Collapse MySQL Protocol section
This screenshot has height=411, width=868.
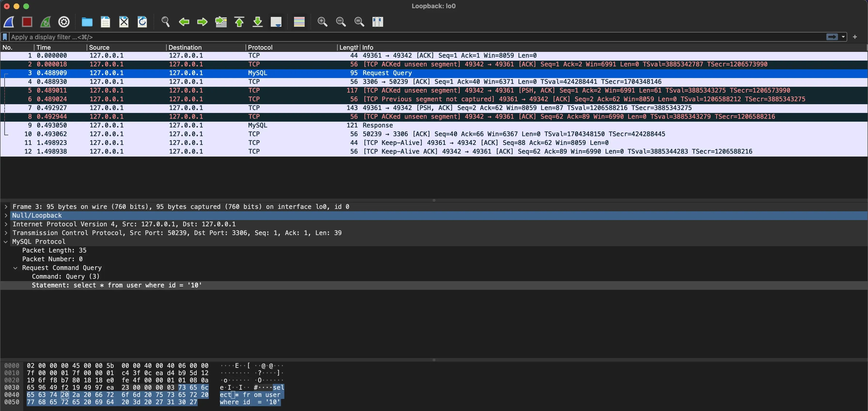click(x=6, y=242)
